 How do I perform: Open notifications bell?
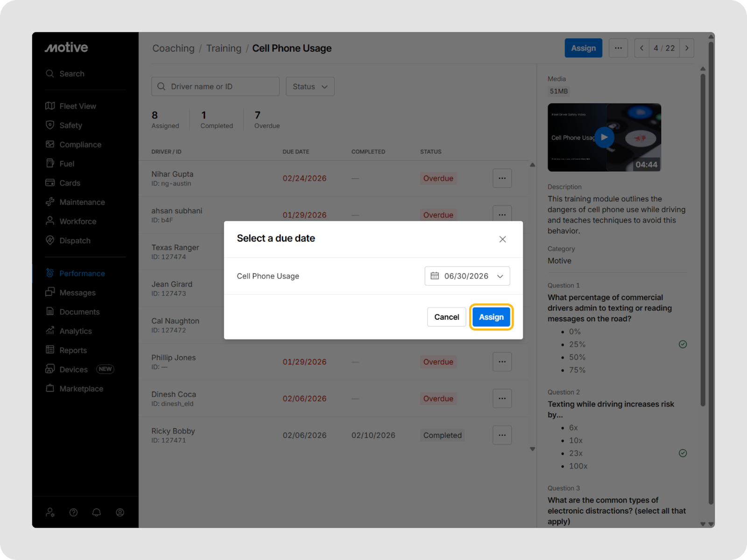coord(97,512)
